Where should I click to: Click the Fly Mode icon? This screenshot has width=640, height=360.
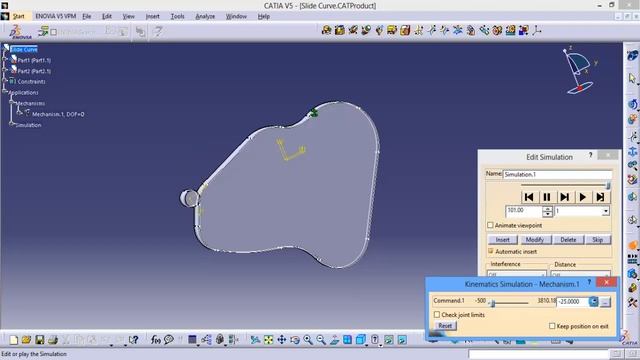coord(256,340)
